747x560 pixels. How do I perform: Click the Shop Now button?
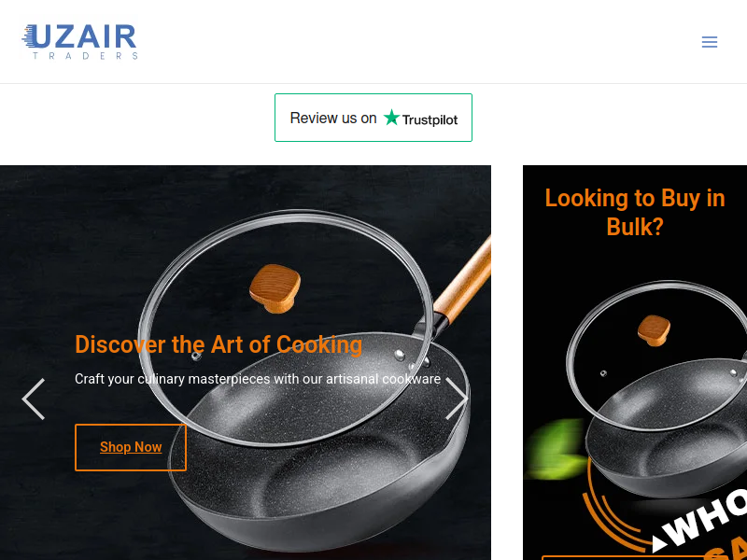click(x=131, y=447)
